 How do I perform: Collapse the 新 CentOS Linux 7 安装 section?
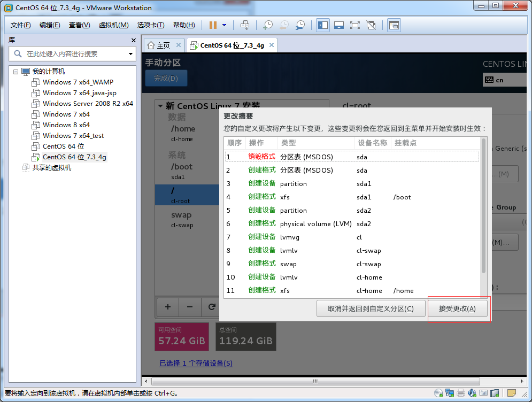160,106
